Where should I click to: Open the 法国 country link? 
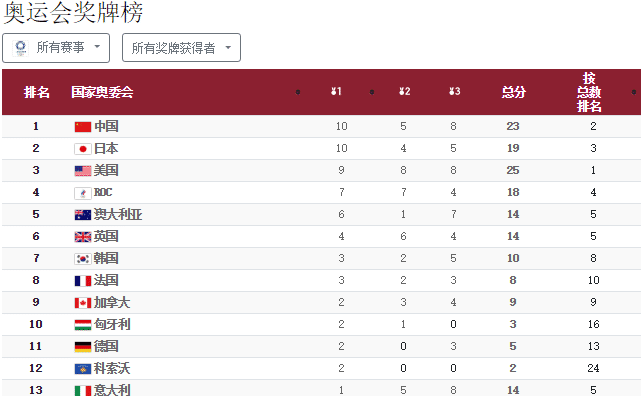[x=106, y=280]
